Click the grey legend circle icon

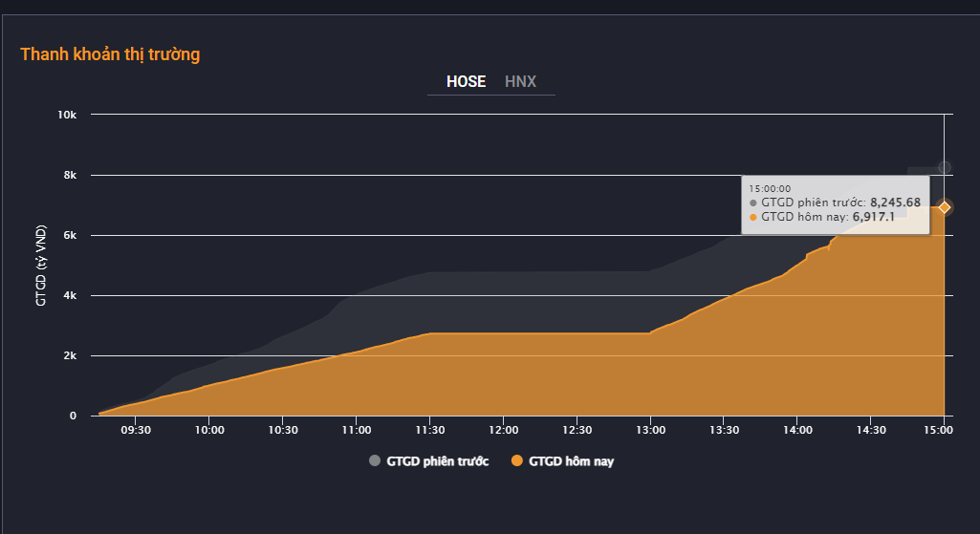[x=375, y=461]
